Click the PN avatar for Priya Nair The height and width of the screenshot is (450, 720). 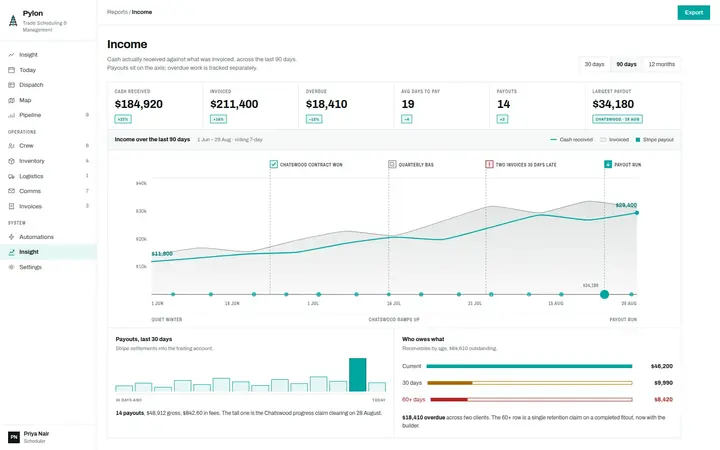14,437
